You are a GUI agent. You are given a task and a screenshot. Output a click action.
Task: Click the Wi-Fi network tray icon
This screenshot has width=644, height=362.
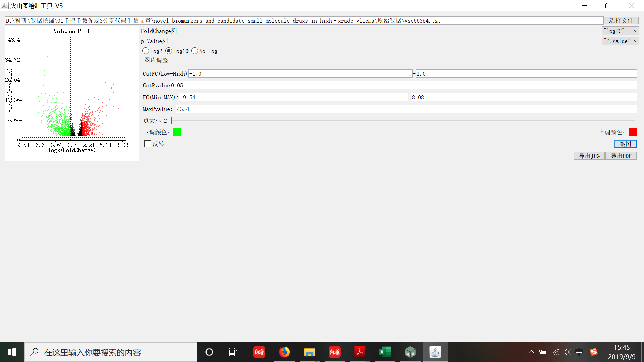[x=556, y=352]
